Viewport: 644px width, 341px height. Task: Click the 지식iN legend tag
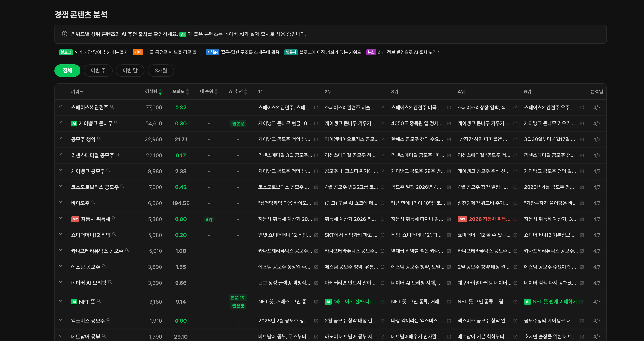pyautogui.click(x=212, y=52)
